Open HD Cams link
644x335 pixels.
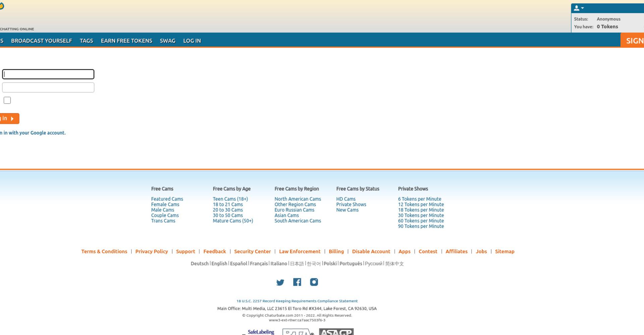click(346, 199)
